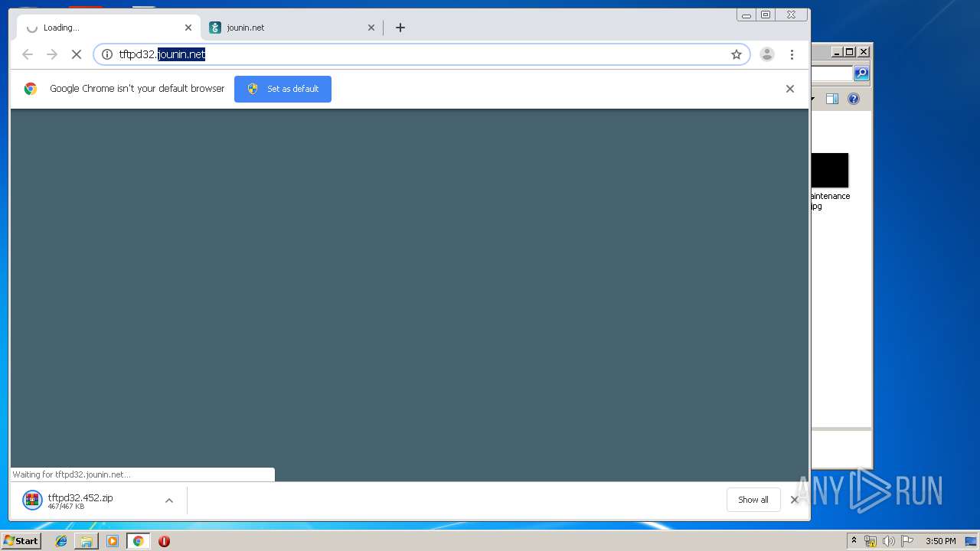Open downloaded tftpd32.452.zip file
The height and width of the screenshot is (551, 980).
82,500
